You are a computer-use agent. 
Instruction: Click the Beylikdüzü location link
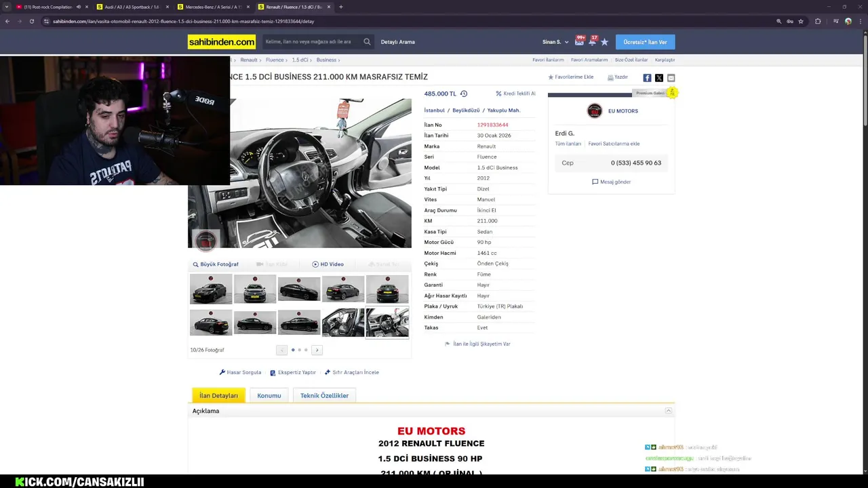pyautogui.click(x=466, y=110)
